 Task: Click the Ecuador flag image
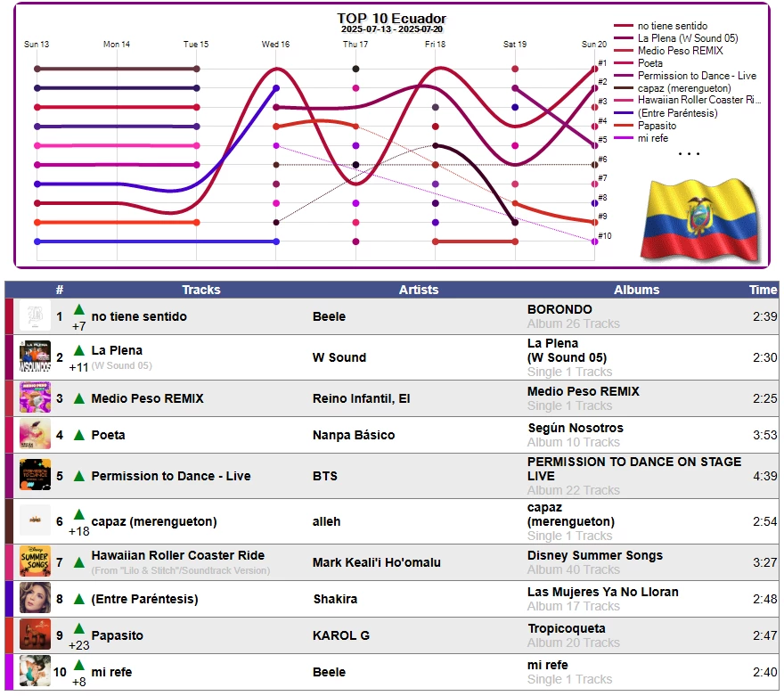700,220
